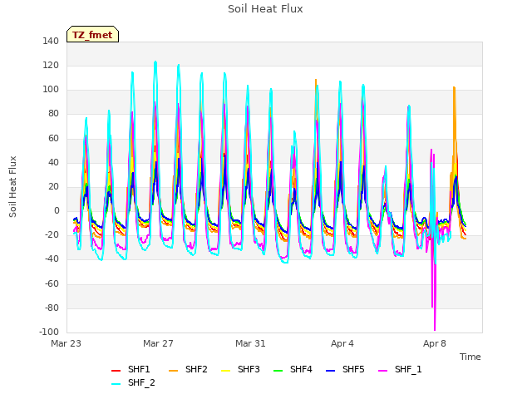The height and width of the screenshot is (399, 532).
Task: Click the cyan SHF_2 legend swatch
Action: [116, 384]
